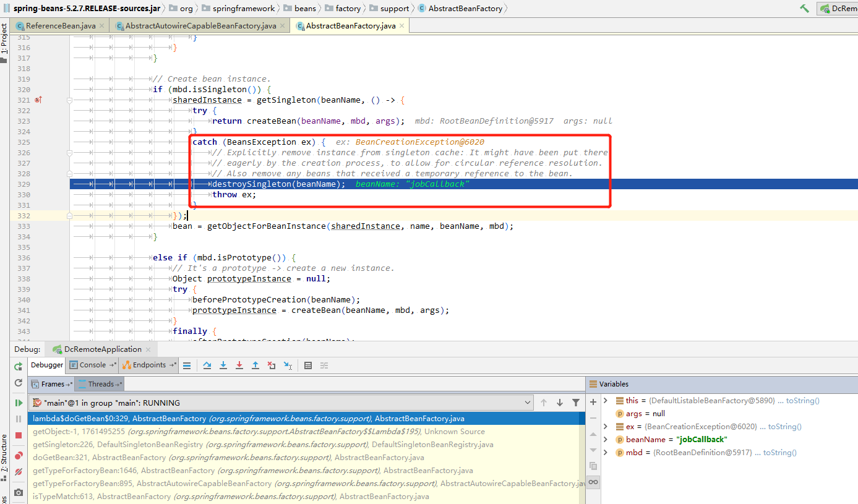The image size is (858, 504).
Task: Toggle the frames filter funnel icon
Action: (576, 403)
